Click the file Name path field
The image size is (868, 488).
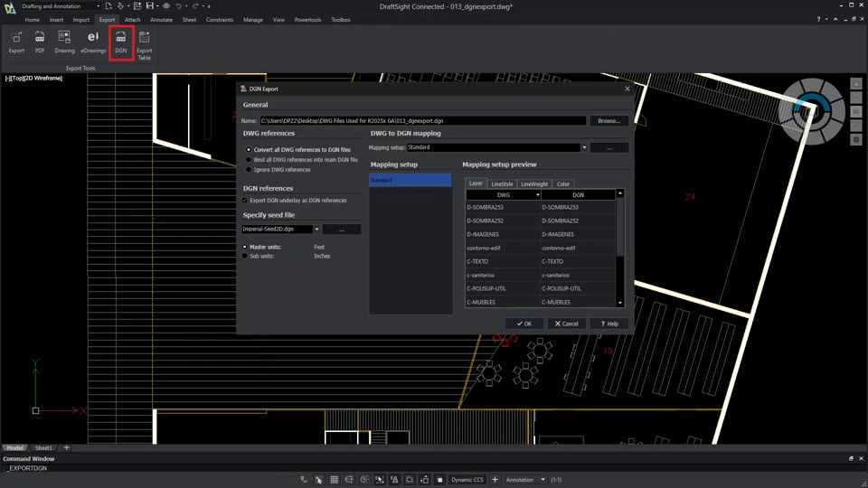pyautogui.click(x=423, y=120)
